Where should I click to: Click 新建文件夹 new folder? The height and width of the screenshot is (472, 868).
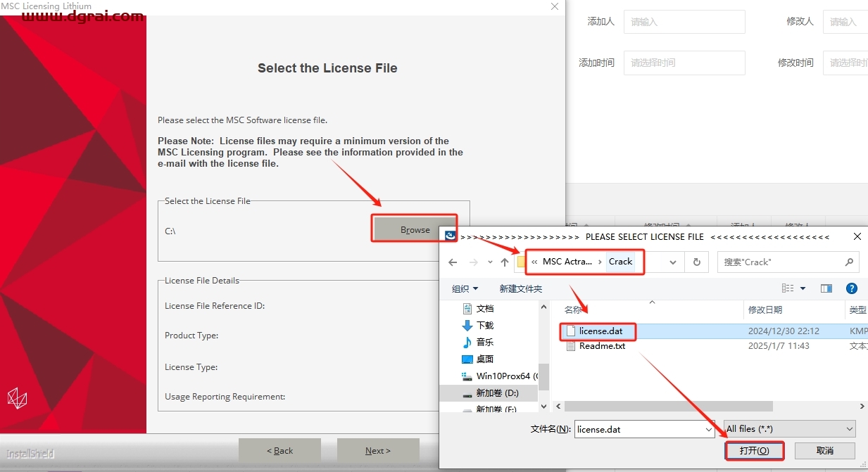[520, 288]
